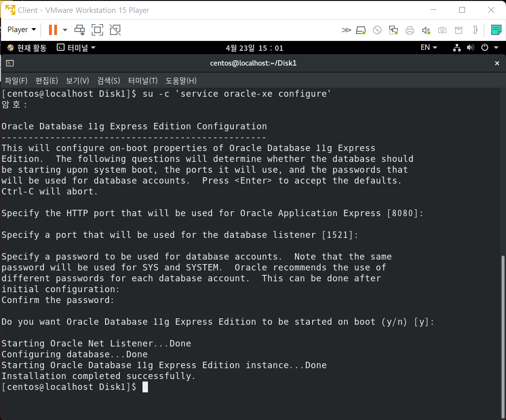Minimize the VMware Player window
506x420 pixels.
[x=434, y=10]
